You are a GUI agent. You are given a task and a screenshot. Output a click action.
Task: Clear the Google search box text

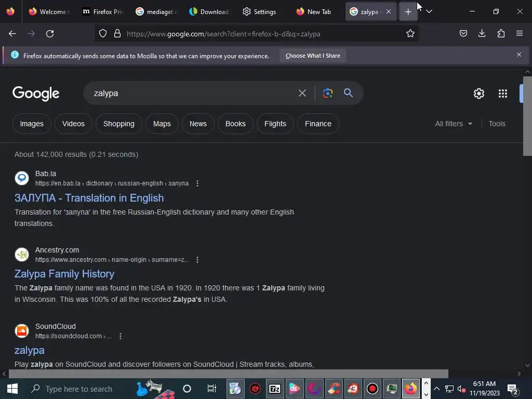pos(302,93)
